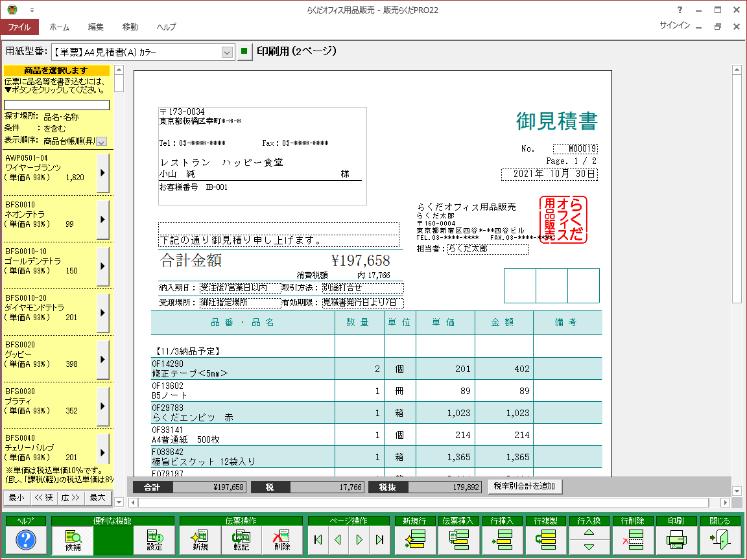Open the quick access toolbar dropdown
This screenshot has height=560, width=747.
[32, 10]
